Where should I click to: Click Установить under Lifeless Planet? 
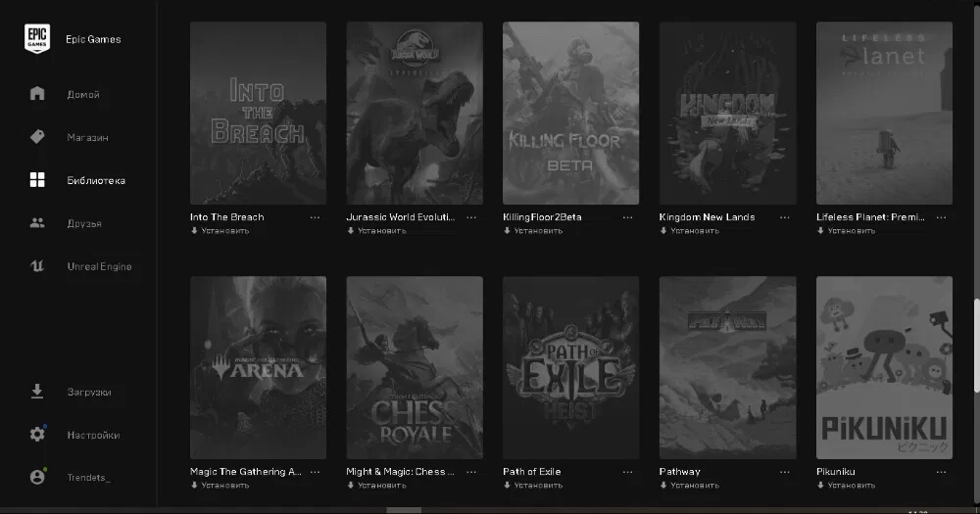pyautogui.click(x=852, y=230)
